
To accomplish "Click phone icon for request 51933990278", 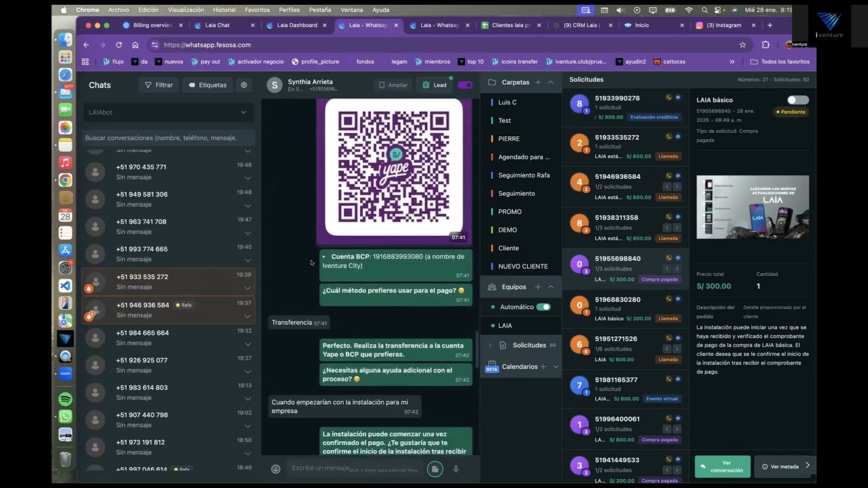I will click(669, 98).
